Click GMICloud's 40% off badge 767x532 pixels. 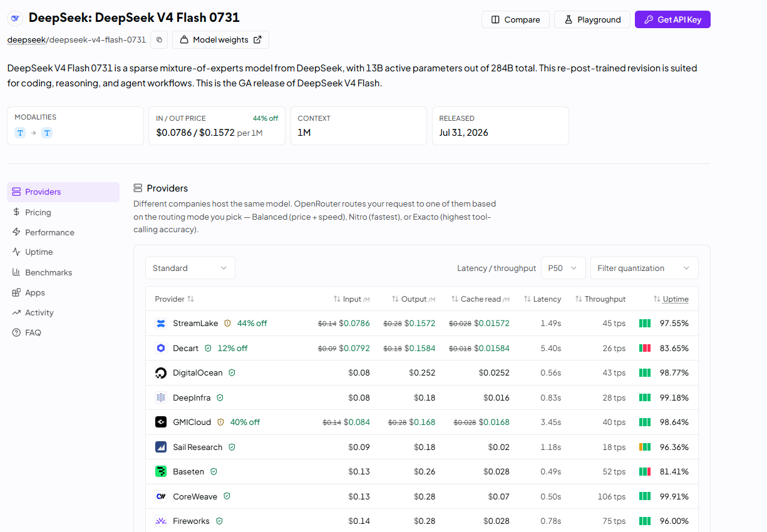point(245,422)
